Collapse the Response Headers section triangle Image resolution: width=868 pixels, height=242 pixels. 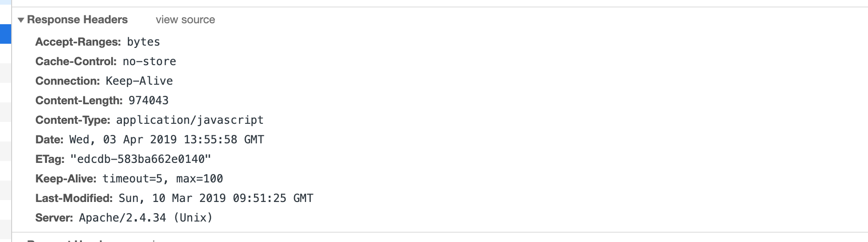pos(21,20)
